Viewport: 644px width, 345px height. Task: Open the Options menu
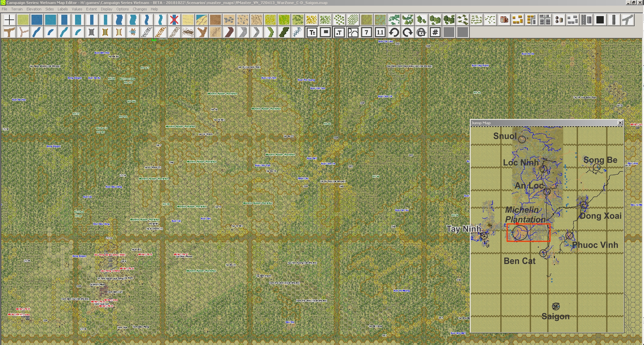click(x=123, y=9)
